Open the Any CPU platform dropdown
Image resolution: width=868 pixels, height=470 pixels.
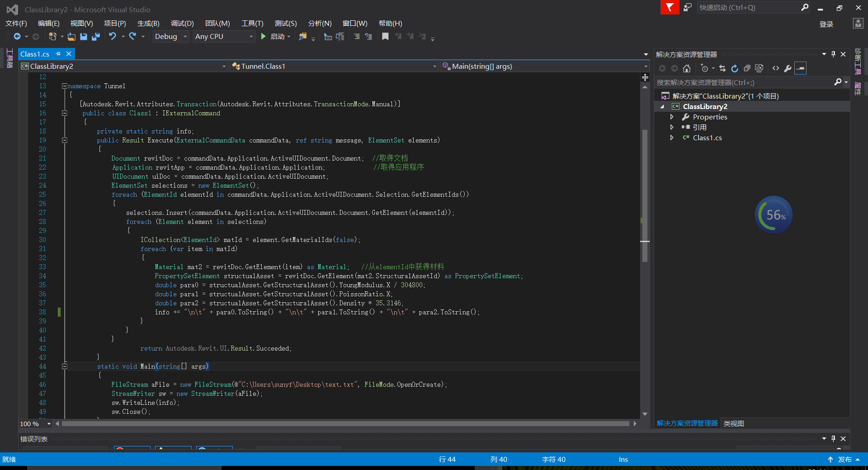pyautogui.click(x=251, y=37)
